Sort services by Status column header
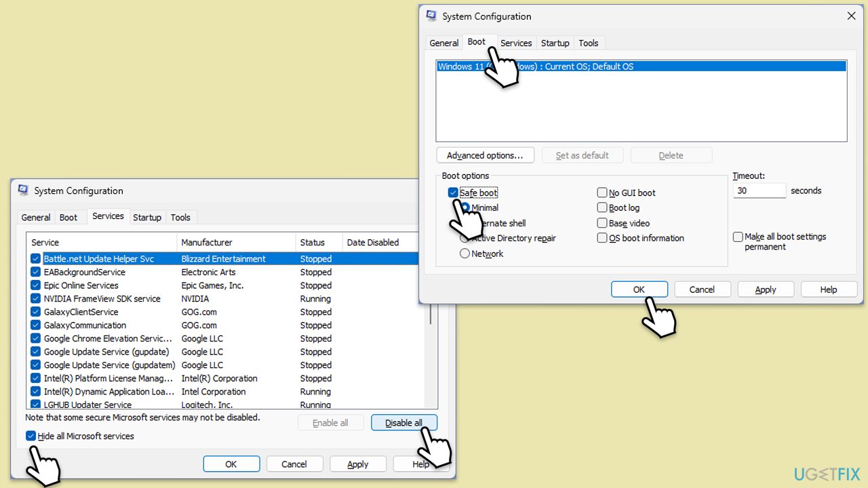 click(319, 242)
